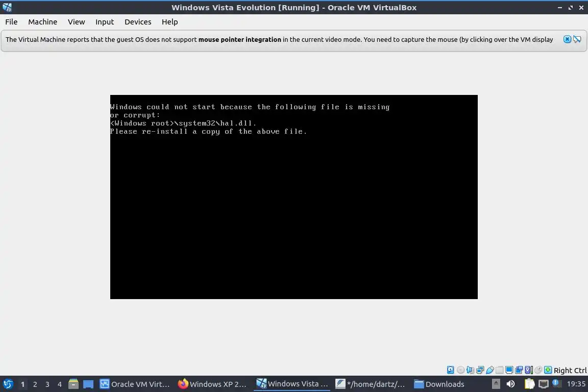Open the Machine menu
This screenshot has width=588, height=392.
[42, 22]
